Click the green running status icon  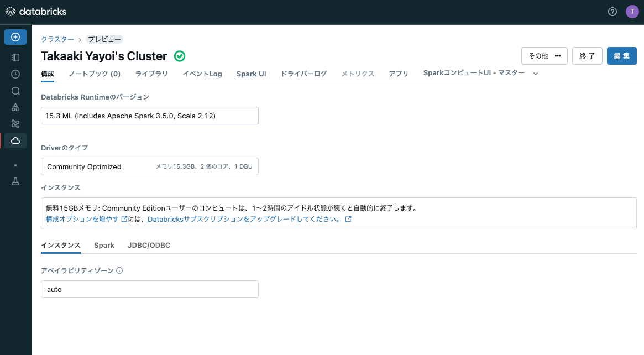(x=179, y=56)
